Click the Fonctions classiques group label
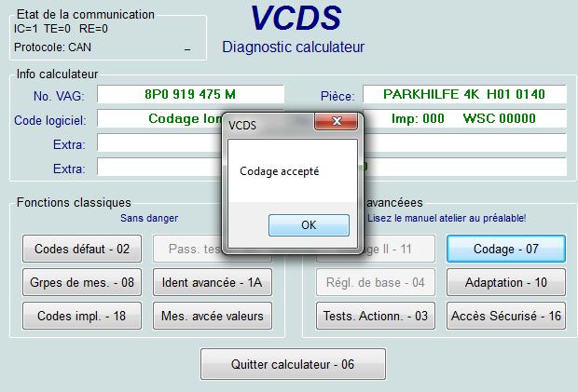Image resolution: width=578 pixels, height=392 pixels. (x=74, y=202)
